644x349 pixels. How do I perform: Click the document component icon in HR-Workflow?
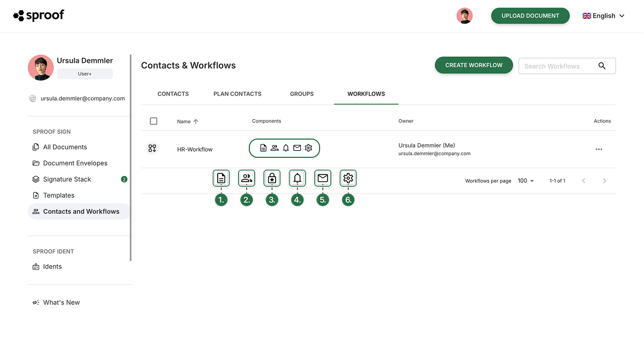click(263, 148)
